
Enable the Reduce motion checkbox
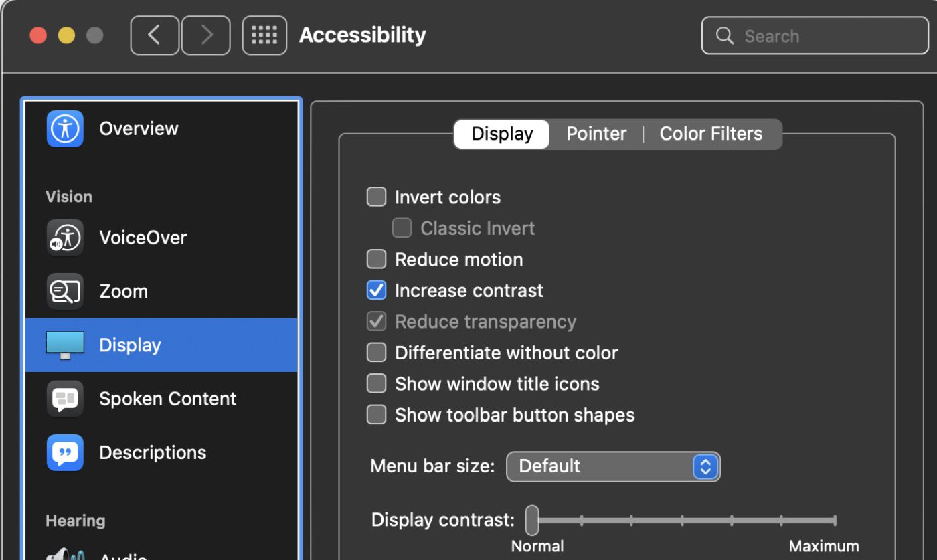pyautogui.click(x=377, y=260)
